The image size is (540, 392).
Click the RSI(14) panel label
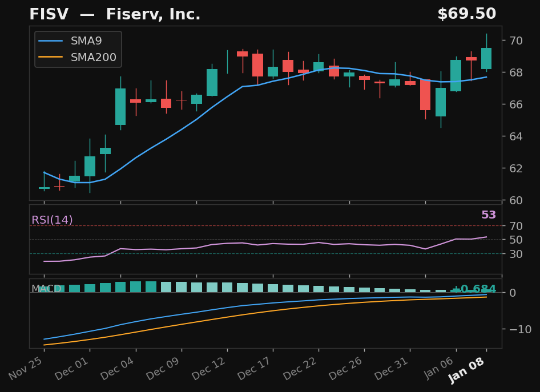click(52, 220)
